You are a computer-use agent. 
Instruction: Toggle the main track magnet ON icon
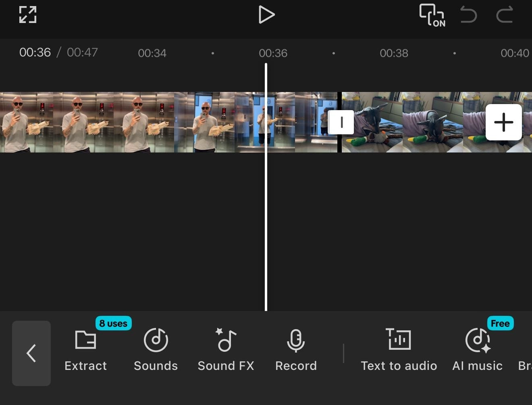(x=432, y=15)
